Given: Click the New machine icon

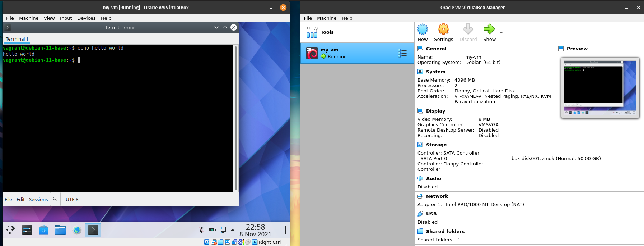Looking at the screenshot, I should click(423, 29).
